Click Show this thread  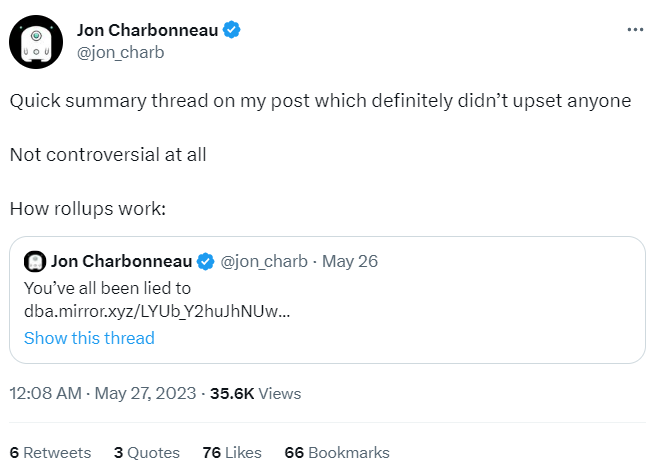point(89,337)
